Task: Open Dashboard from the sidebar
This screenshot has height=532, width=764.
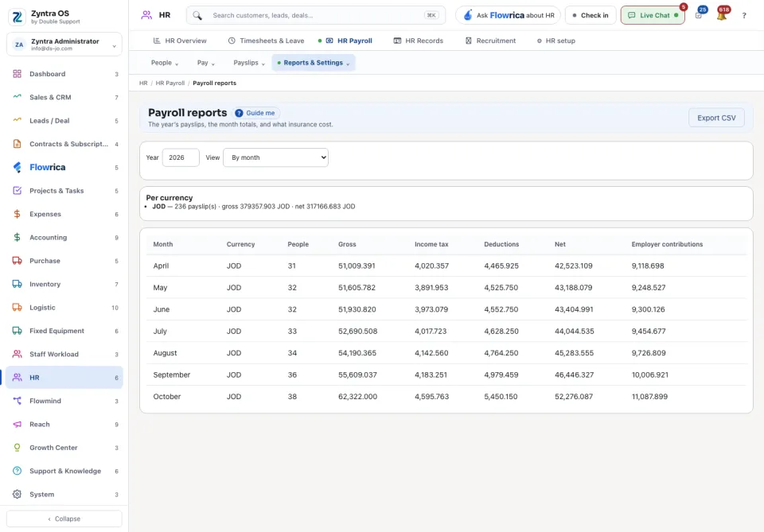Action: click(x=64, y=74)
